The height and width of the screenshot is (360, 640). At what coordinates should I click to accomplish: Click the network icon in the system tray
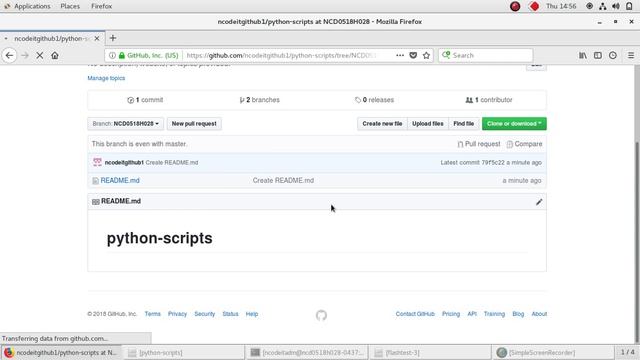pyautogui.click(x=602, y=6)
